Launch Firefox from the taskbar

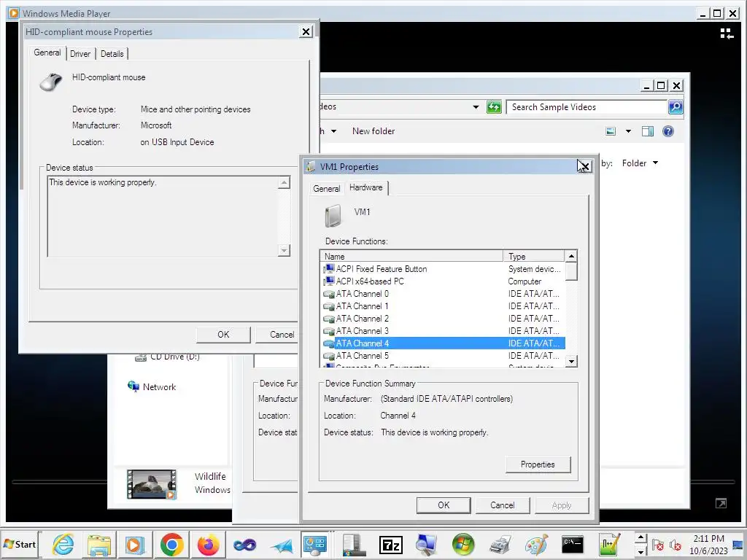click(208, 544)
